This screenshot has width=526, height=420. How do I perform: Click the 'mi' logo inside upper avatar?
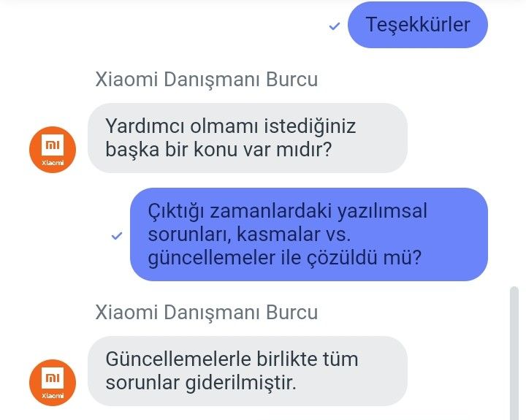[53, 145]
